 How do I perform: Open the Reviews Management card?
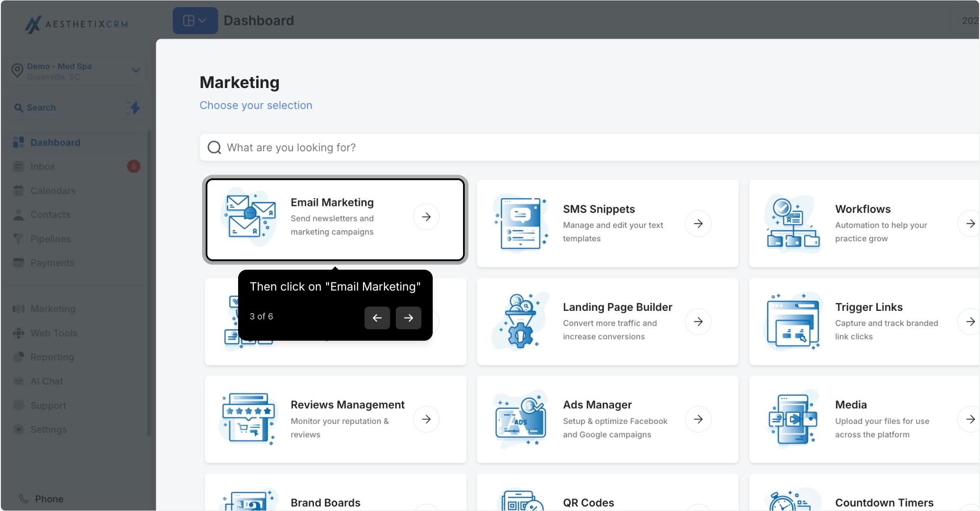tap(335, 419)
